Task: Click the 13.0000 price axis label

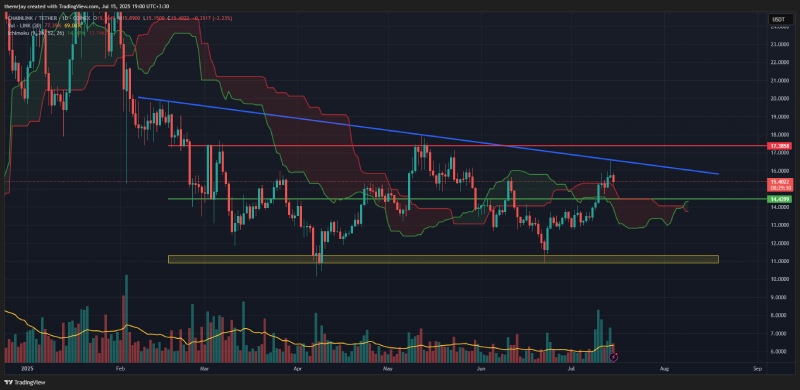Action: tap(779, 225)
